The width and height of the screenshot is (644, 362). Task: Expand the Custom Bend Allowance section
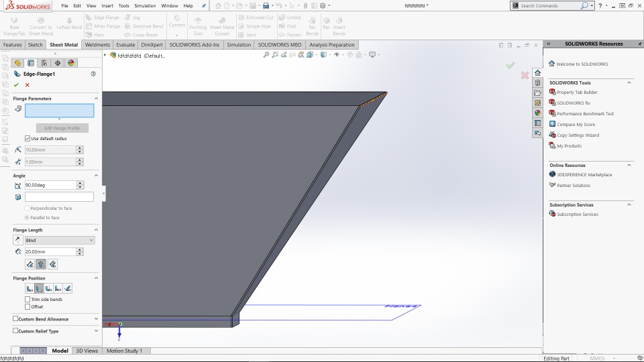click(96, 319)
